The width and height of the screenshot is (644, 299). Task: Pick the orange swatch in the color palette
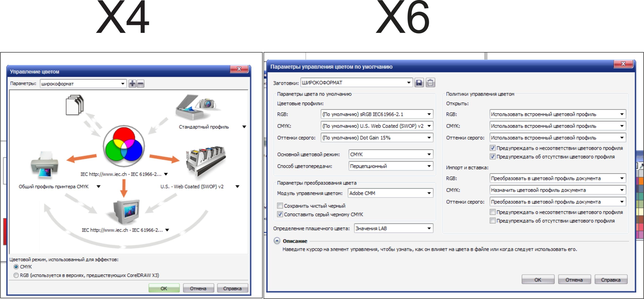(x=641, y=181)
